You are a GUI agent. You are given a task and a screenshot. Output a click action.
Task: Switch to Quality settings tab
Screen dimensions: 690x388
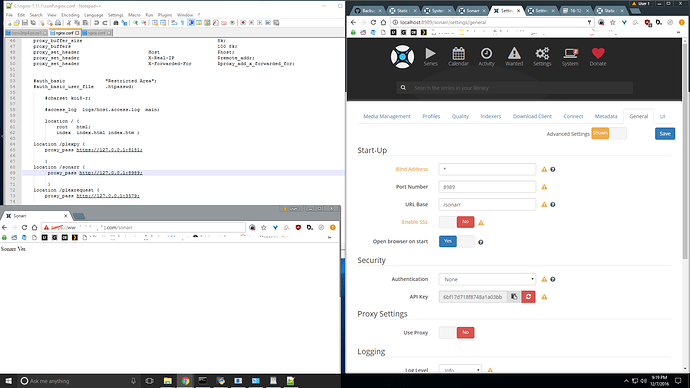(460, 117)
